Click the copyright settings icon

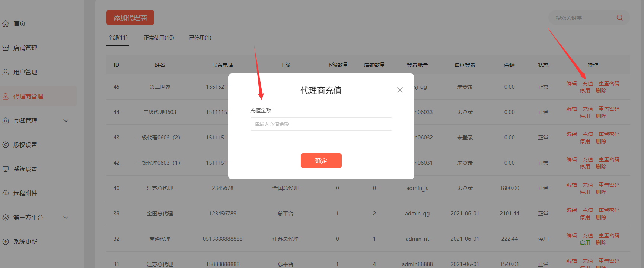[x=6, y=145]
